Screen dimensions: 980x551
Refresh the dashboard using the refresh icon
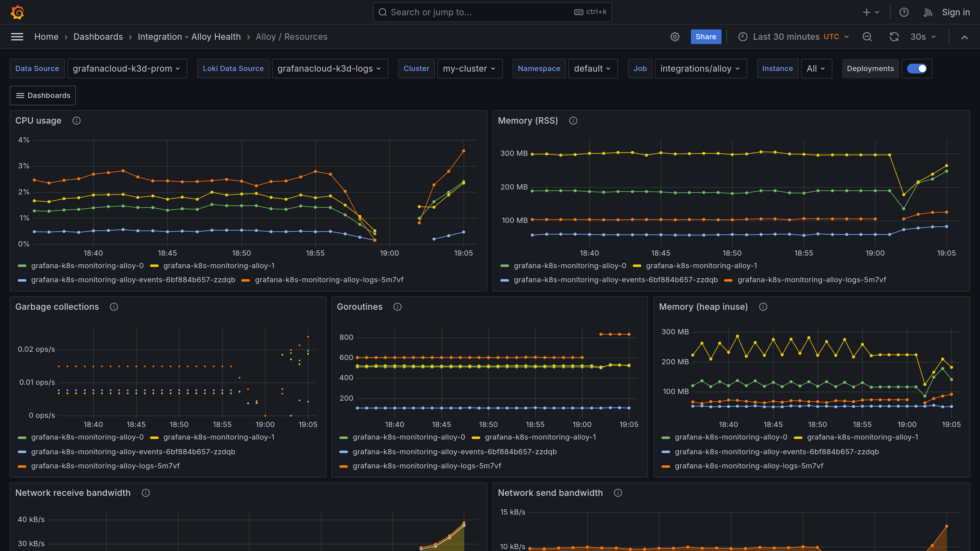tap(894, 36)
